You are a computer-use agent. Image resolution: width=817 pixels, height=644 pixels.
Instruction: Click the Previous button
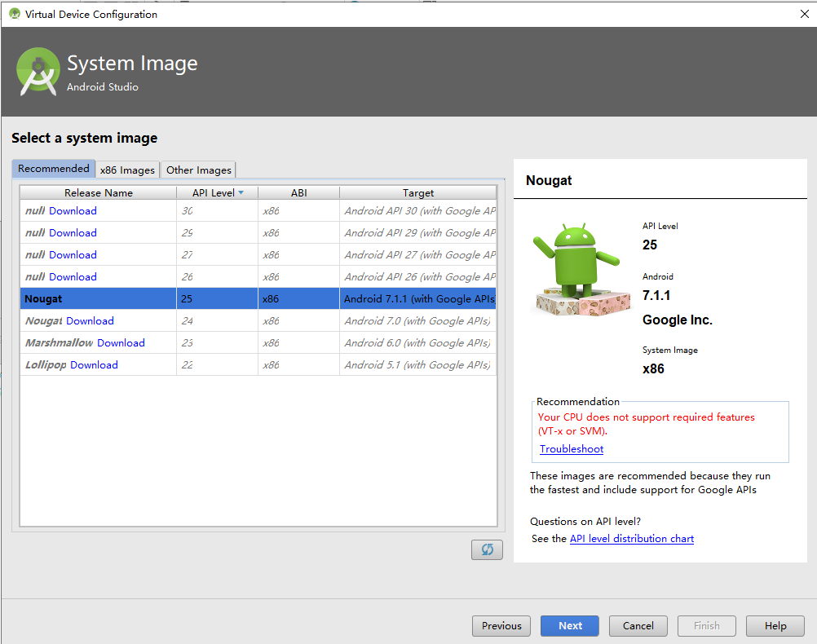pos(501,626)
